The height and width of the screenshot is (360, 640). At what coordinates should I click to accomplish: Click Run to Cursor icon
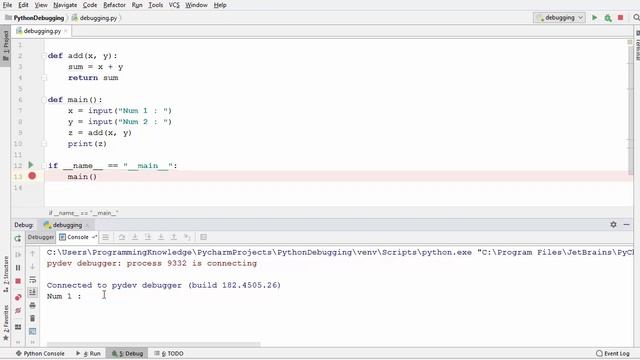coord(187,237)
